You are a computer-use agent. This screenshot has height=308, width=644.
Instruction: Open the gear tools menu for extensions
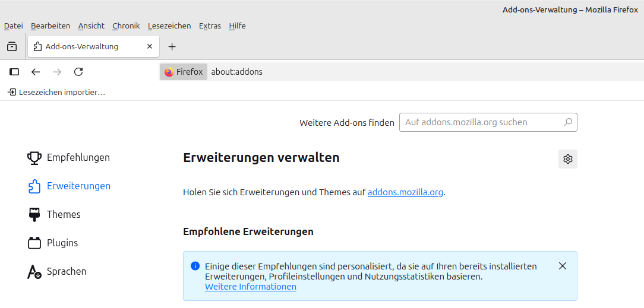[568, 159]
